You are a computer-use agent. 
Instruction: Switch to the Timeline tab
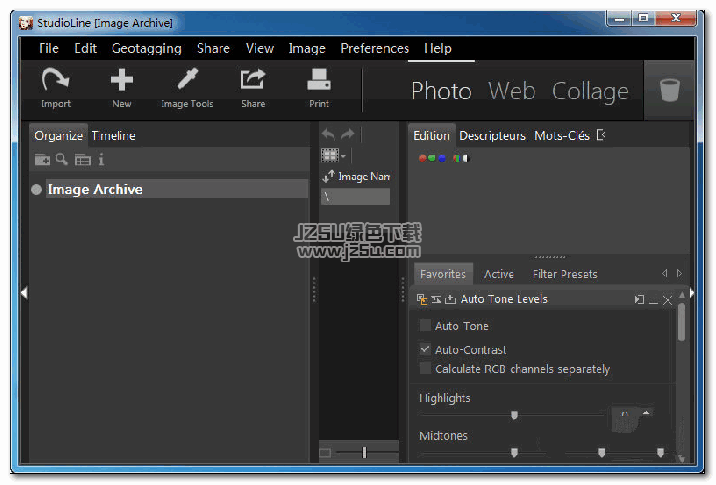pyautogui.click(x=113, y=136)
